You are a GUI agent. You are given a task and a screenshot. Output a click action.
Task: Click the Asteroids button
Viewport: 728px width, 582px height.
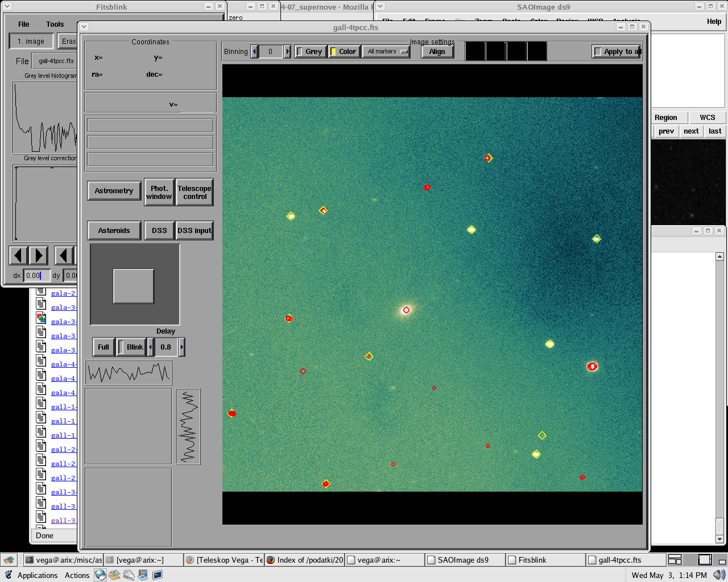[114, 231]
